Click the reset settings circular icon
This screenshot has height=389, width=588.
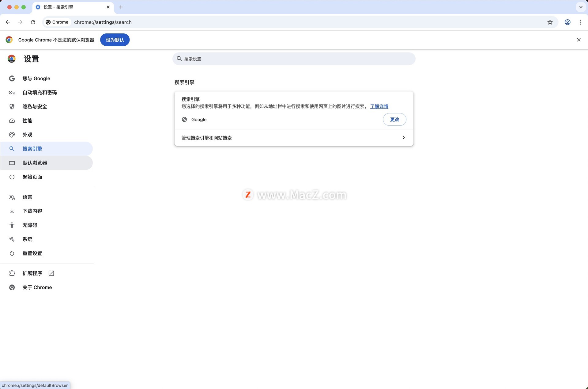12,253
